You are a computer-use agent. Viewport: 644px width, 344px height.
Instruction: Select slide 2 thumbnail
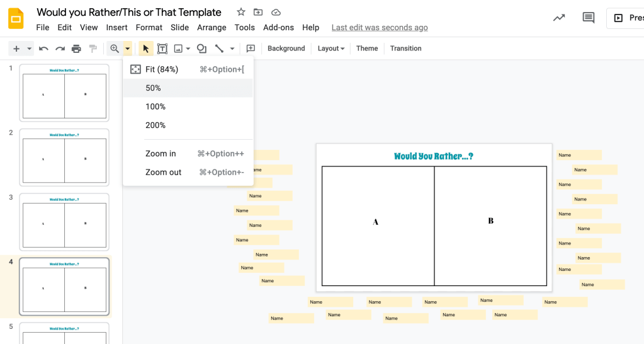[x=64, y=158]
